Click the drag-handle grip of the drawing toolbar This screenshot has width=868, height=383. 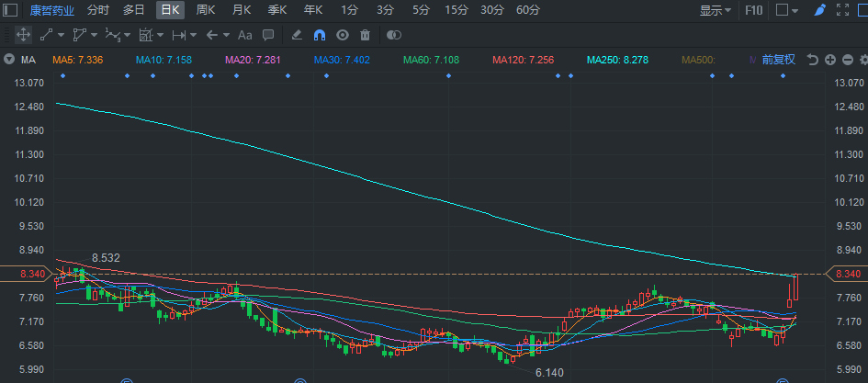6,35
